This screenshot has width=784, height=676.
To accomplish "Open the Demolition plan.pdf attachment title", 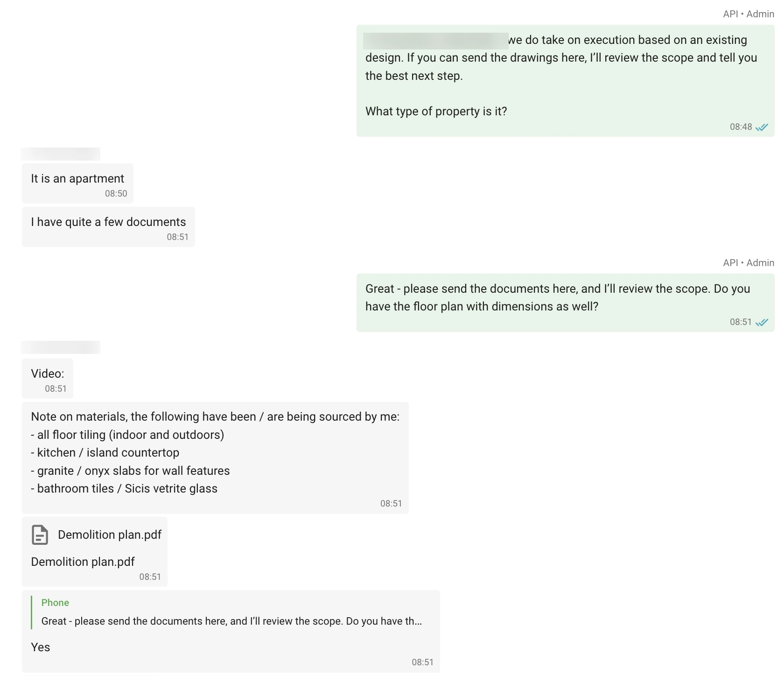I will (110, 535).
